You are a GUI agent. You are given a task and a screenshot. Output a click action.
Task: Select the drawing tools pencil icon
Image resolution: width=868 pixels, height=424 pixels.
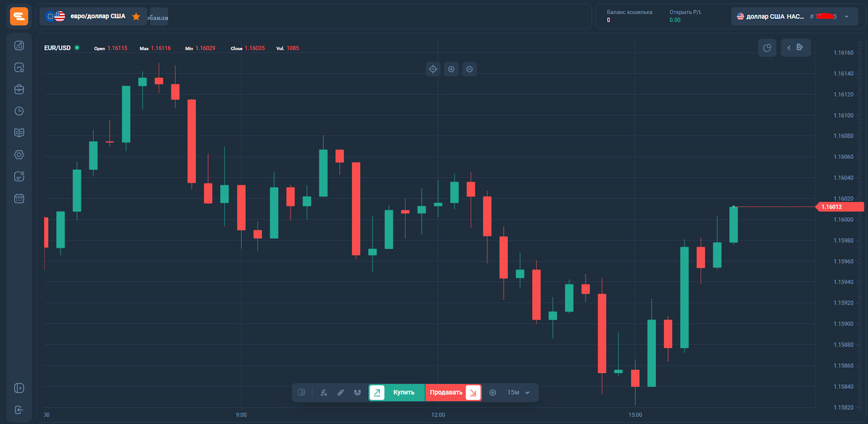(341, 393)
